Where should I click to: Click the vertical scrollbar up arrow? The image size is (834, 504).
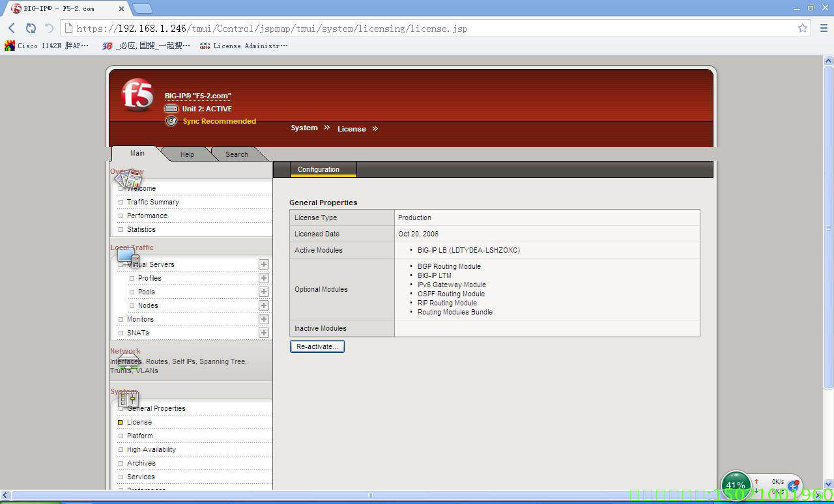(x=829, y=61)
